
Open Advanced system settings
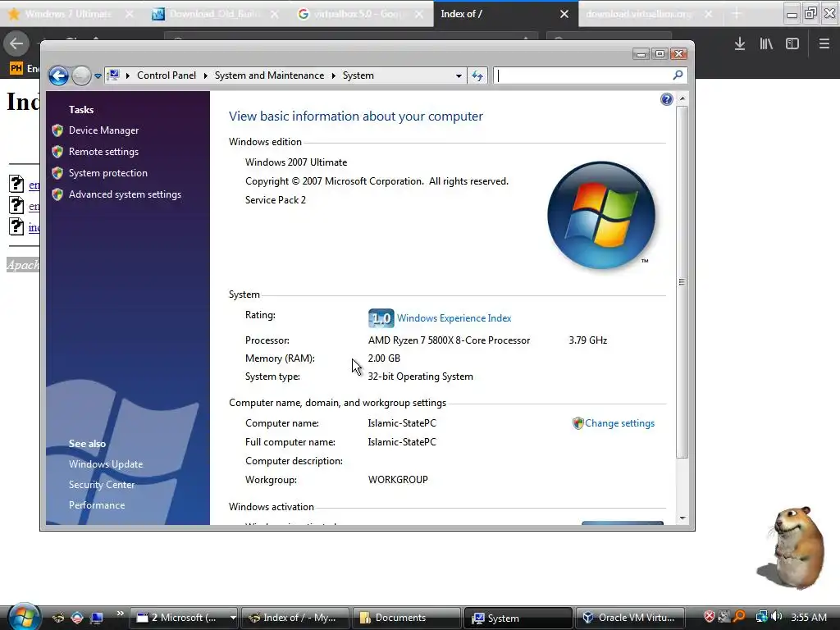pos(125,194)
